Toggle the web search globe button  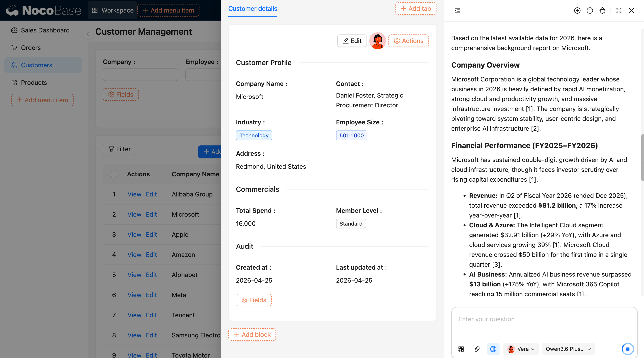pos(493,349)
